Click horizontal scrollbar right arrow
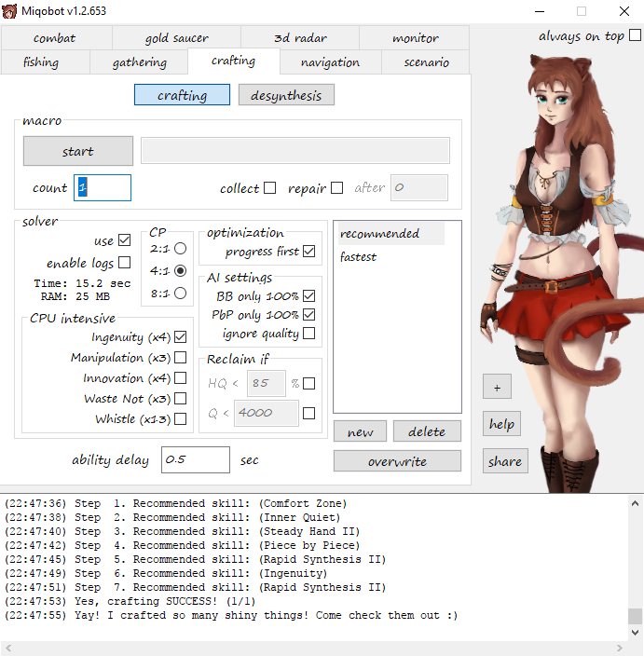This screenshot has height=656, width=644. (620, 648)
